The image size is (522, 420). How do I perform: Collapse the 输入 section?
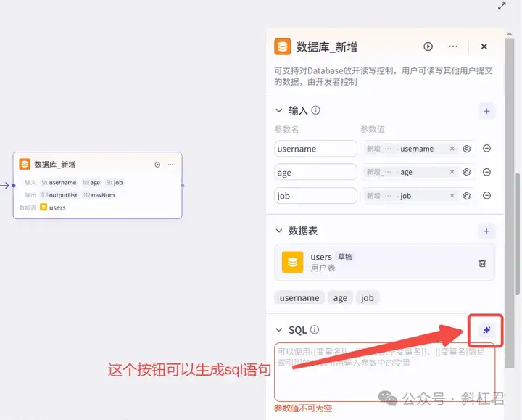(x=279, y=110)
